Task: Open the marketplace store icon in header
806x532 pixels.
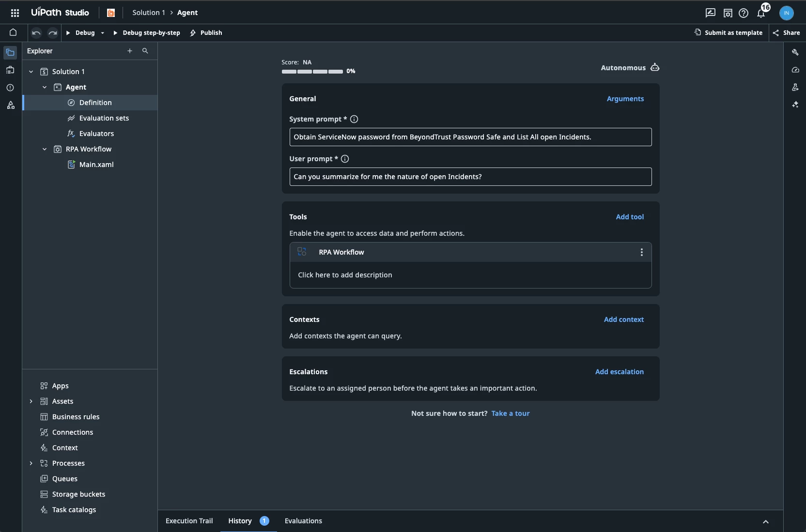Action: click(x=728, y=13)
